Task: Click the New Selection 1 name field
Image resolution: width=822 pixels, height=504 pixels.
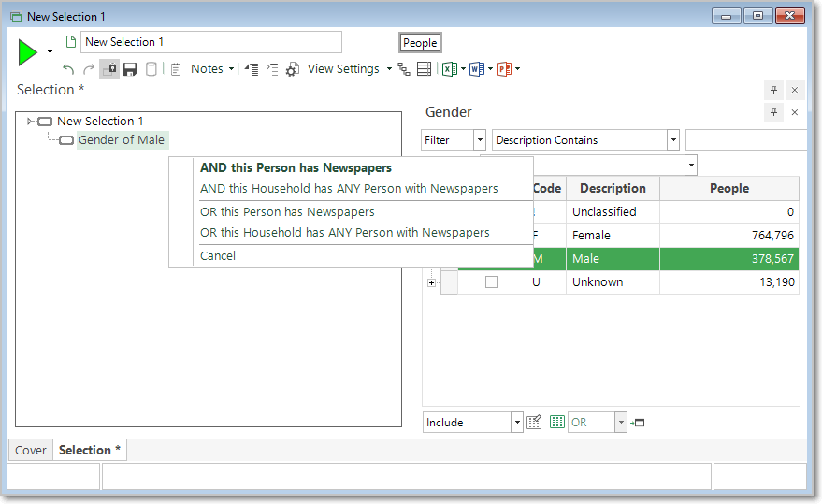Action: point(210,42)
